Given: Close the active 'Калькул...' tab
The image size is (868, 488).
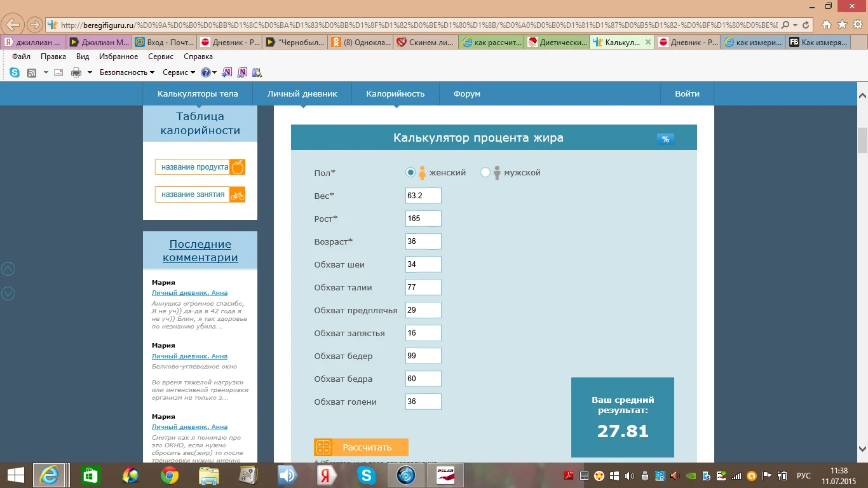Looking at the screenshot, I should click(x=648, y=43).
